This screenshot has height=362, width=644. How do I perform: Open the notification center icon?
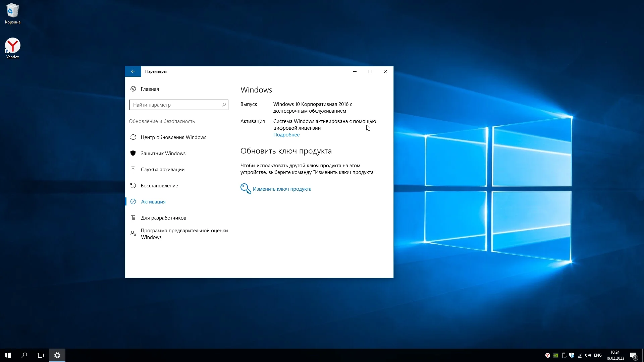[x=633, y=355]
